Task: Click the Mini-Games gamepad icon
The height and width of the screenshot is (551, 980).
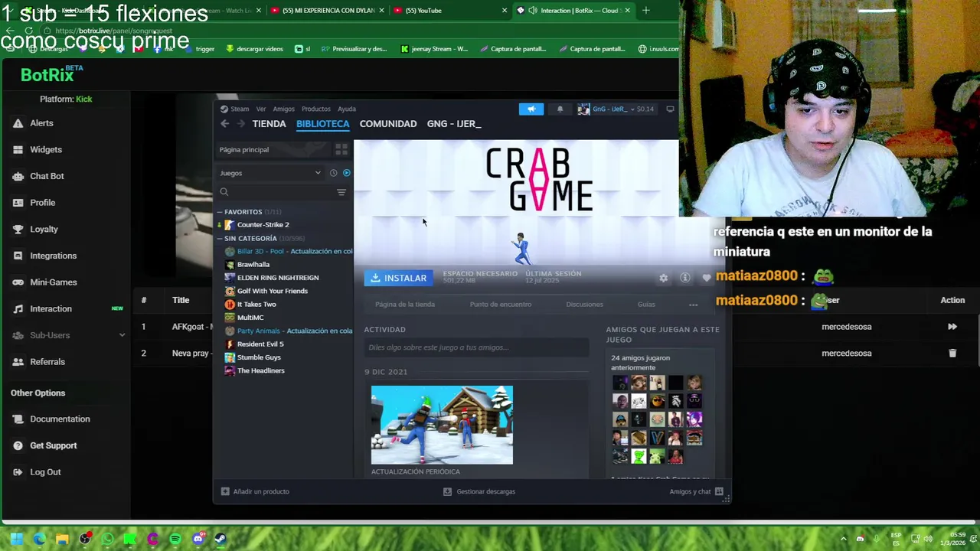Action: tap(18, 282)
